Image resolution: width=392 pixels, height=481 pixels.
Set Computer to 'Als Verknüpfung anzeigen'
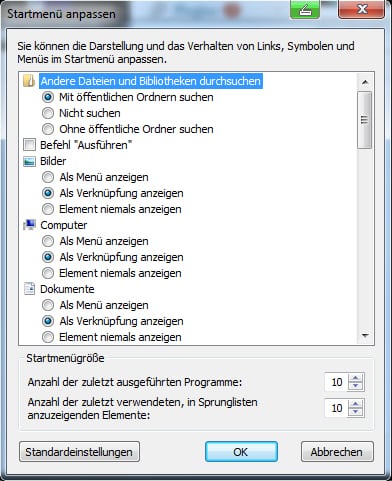[x=48, y=257]
